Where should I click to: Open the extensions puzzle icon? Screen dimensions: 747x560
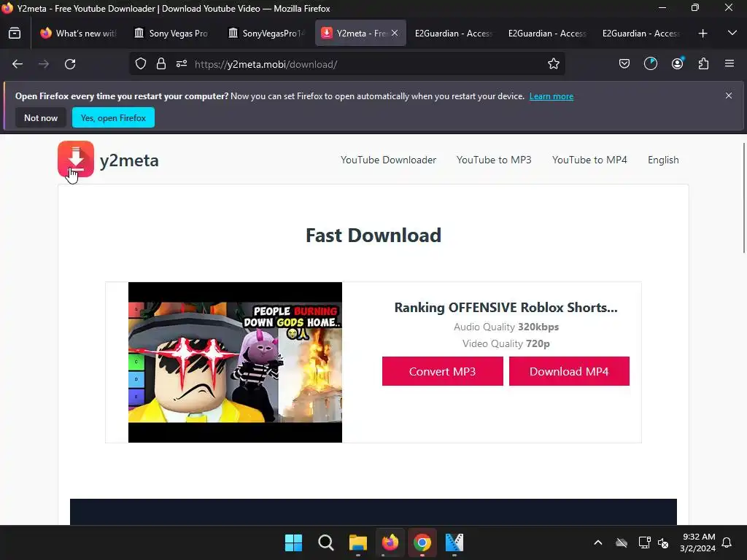703,64
